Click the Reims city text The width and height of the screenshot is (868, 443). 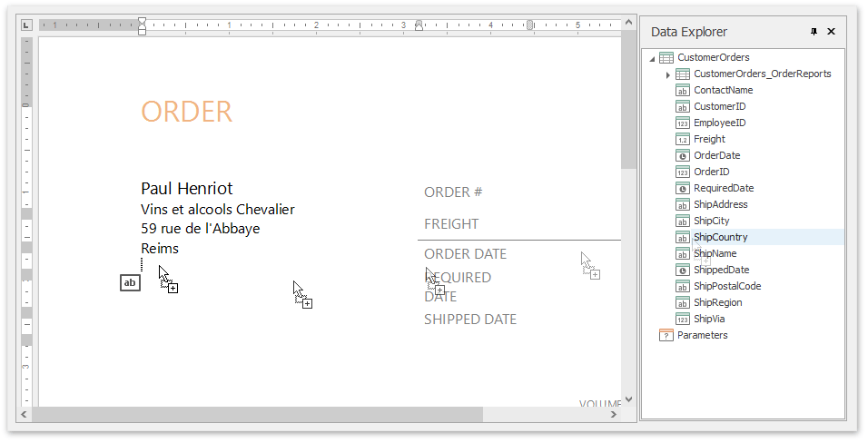pyautogui.click(x=160, y=249)
